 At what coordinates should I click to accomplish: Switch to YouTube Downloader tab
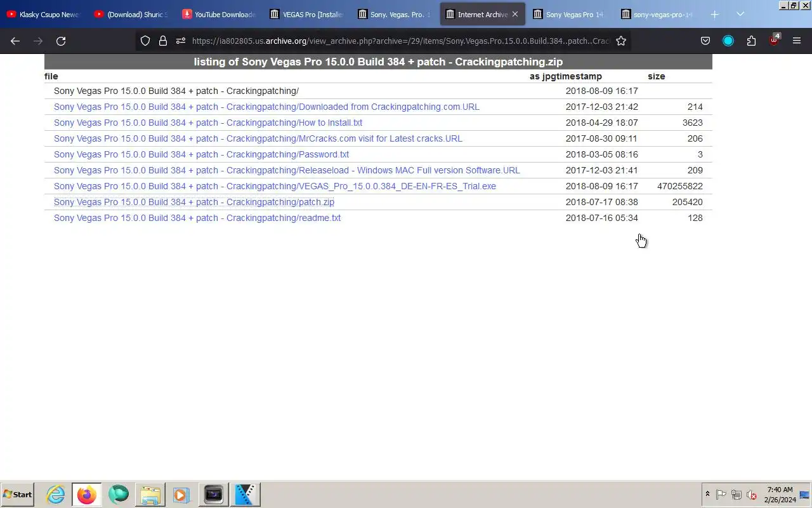click(219, 14)
